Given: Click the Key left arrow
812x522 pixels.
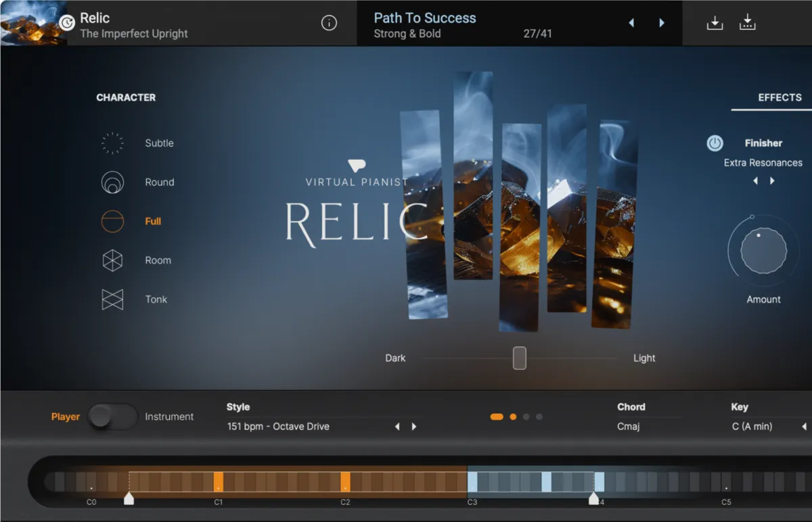Looking at the screenshot, I should tap(804, 427).
